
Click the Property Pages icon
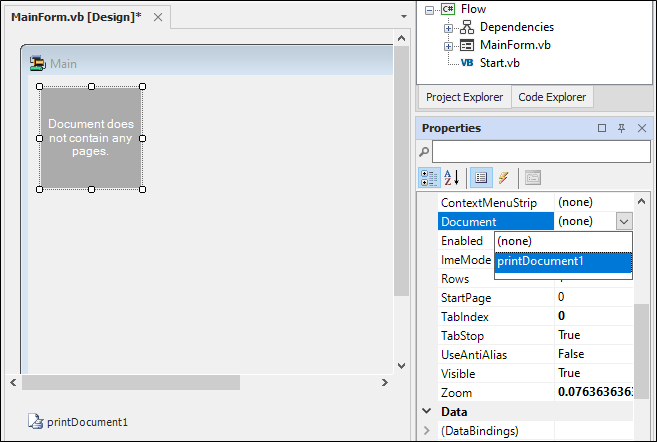click(x=533, y=177)
